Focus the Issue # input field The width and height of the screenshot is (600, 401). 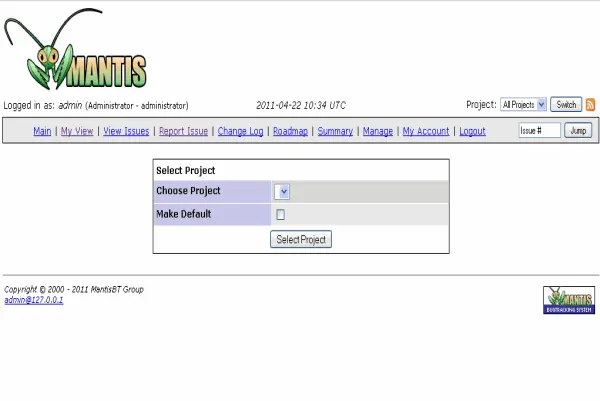[x=539, y=131]
